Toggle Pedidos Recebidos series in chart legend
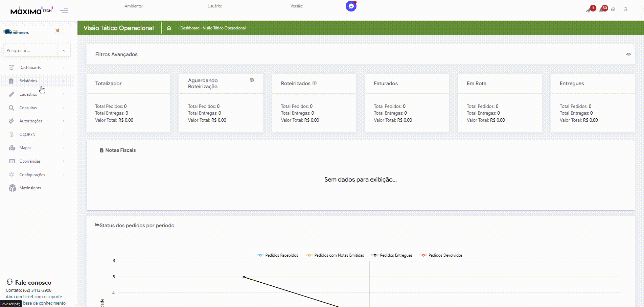This screenshot has height=307, width=644. coord(277,255)
